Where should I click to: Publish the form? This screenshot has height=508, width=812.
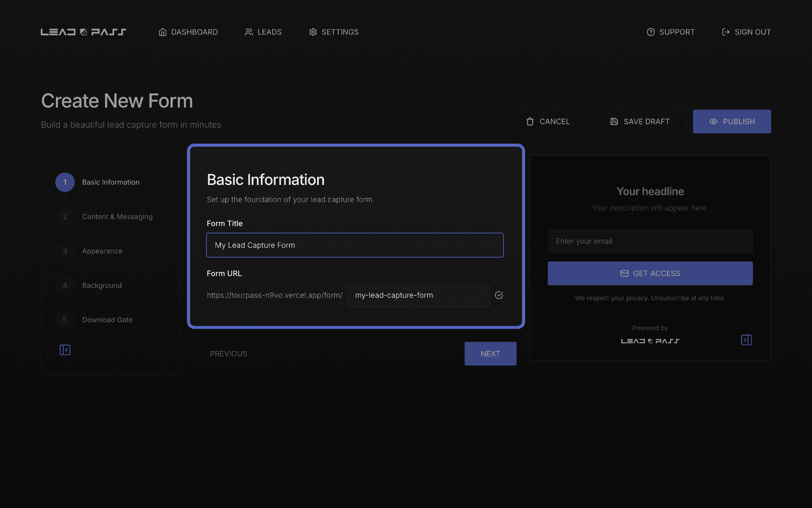click(732, 121)
